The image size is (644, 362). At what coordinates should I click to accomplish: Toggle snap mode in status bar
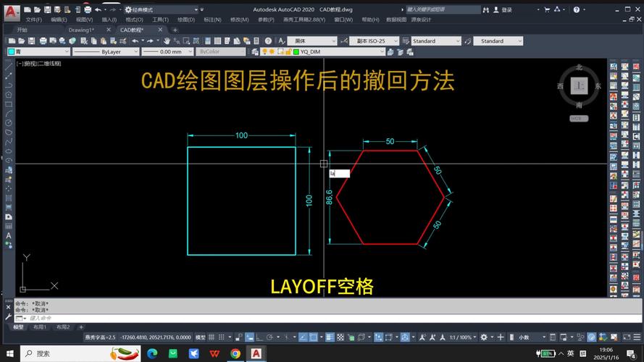tap(222, 337)
